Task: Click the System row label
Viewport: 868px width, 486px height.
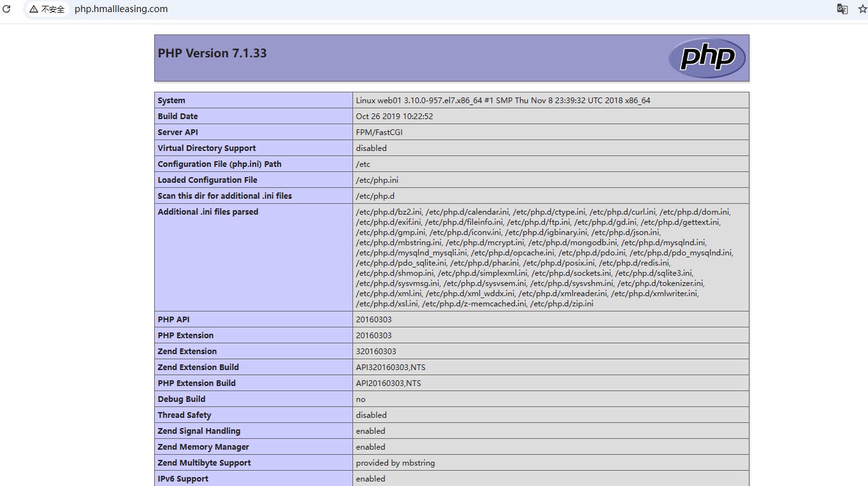Action: coord(171,101)
